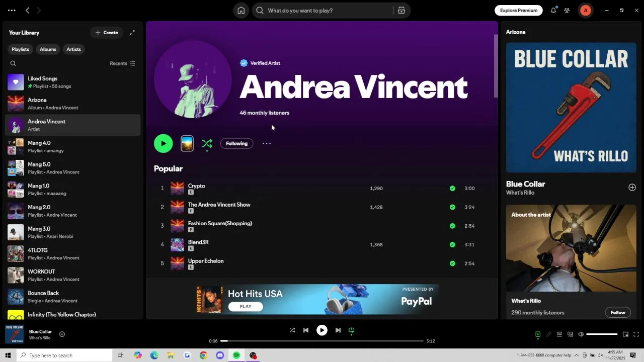Go to the Spotify Home icon
644x362 pixels.
coord(241,11)
